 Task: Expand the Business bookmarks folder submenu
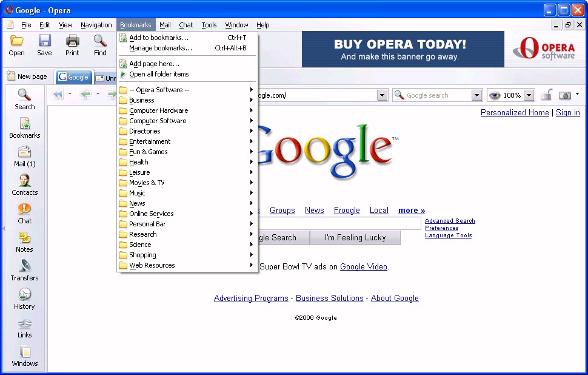(187, 100)
